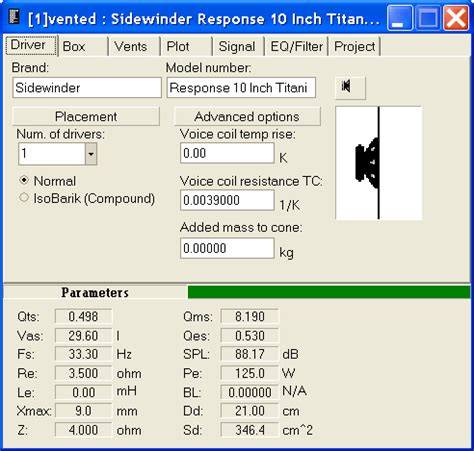Open the EQ/Filter tab
Viewport: 474px width, 451px height.
click(296, 47)
